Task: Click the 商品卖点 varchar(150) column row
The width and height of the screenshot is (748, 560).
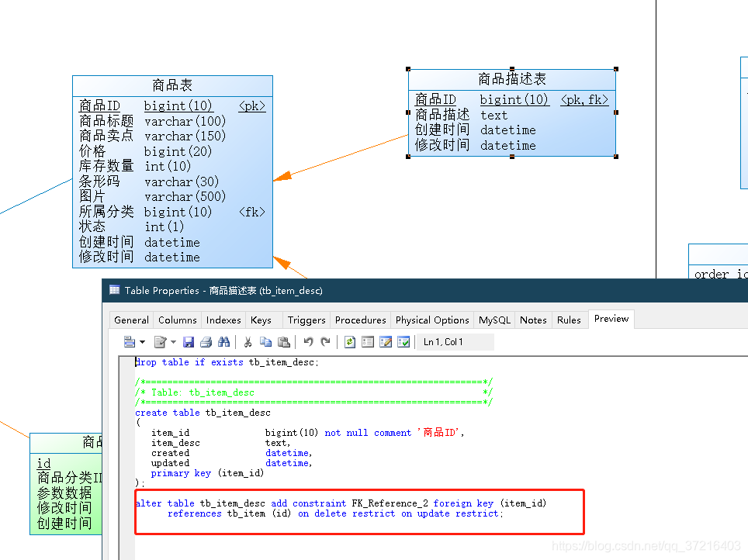Action: pos(152,136)
